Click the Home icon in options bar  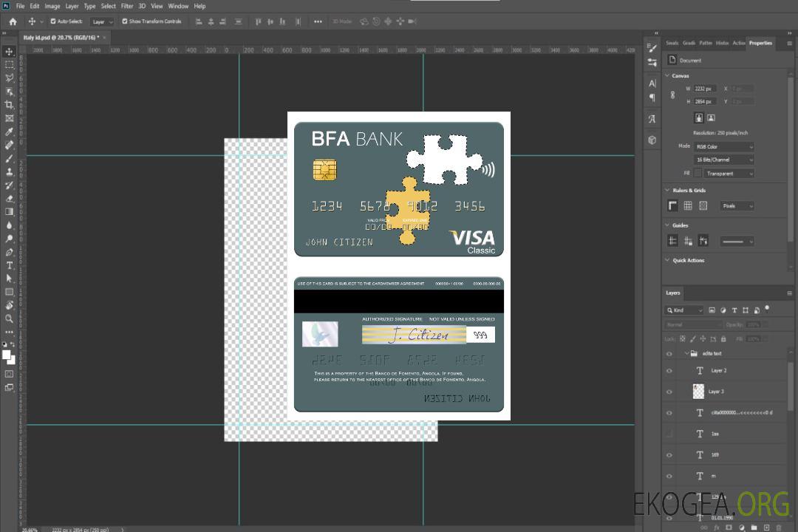(x=13, y=21)
